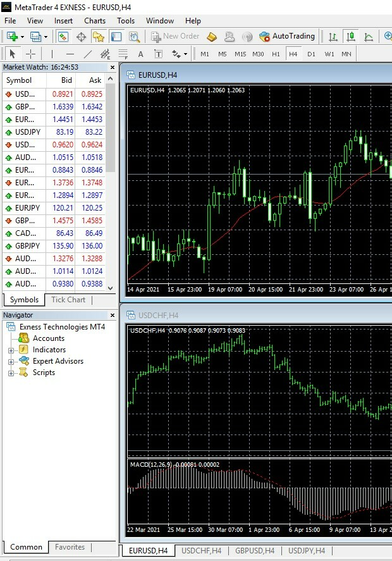Click the MQL5 community user icon

pyautogui.click(x=230, y=37)
